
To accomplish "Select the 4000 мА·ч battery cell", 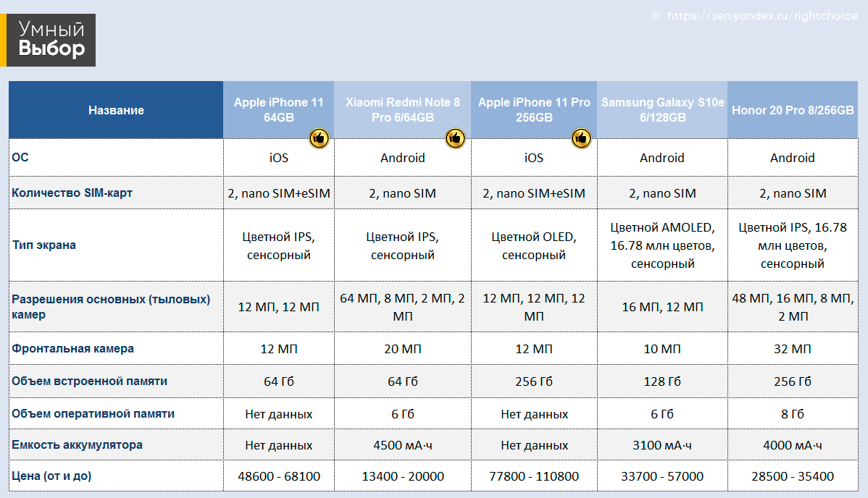I will (793, 445).
